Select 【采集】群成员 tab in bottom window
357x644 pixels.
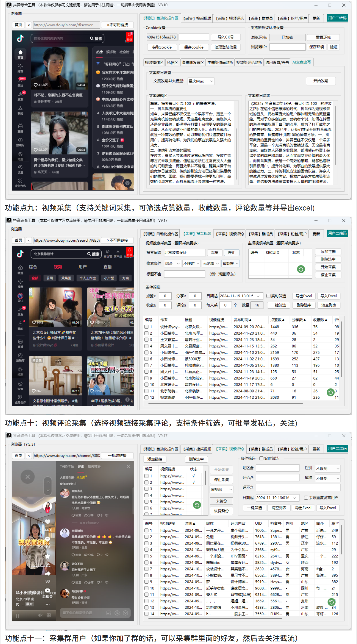point(261,449)
